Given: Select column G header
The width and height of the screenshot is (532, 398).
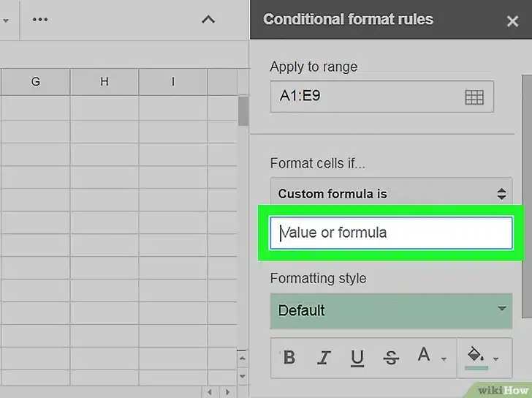Looking at the screenshot, I should pos(35,82).
